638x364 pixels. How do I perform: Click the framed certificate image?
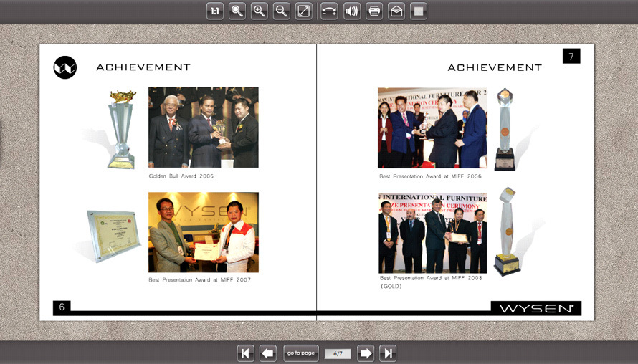tap(113, 236)
